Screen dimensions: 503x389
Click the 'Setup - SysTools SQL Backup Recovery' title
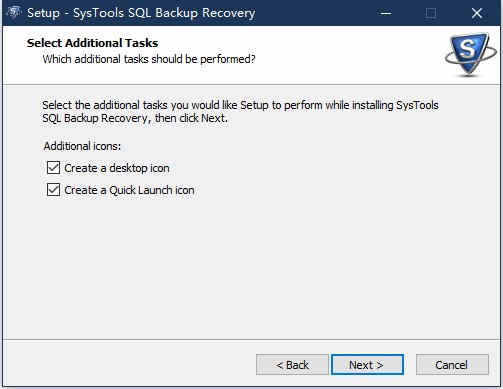(141, 13)
